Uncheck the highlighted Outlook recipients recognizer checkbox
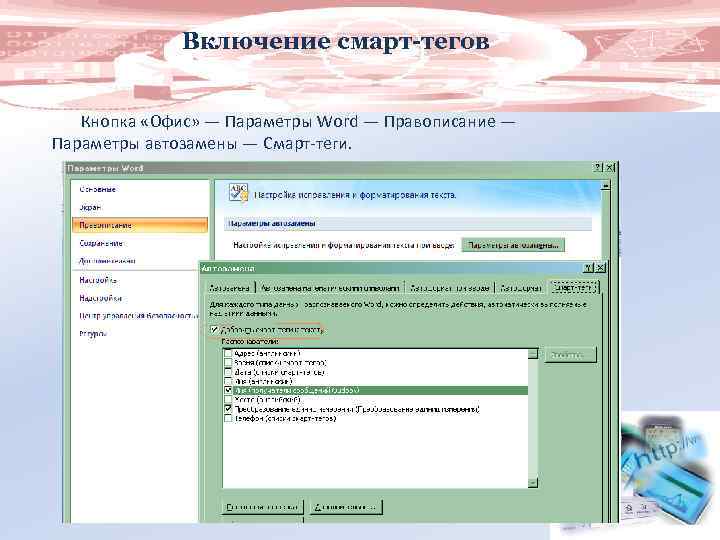 point(228,390)
